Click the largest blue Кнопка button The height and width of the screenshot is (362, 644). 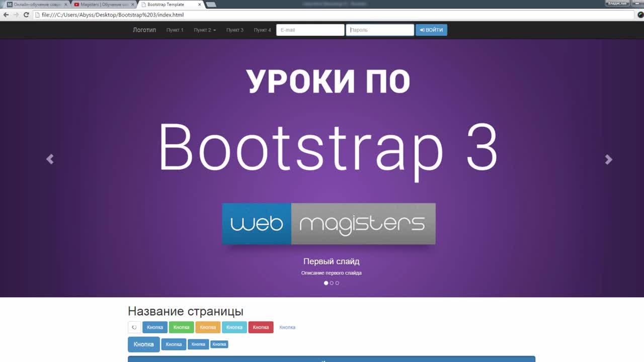(144, 344)
